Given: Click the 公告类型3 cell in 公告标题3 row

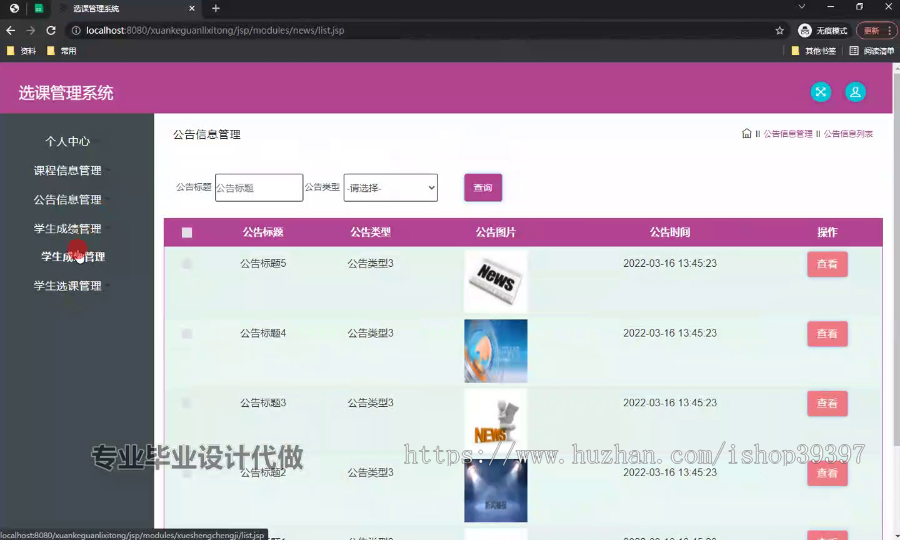Looking at the screenshot, I should tap(370, 403).
